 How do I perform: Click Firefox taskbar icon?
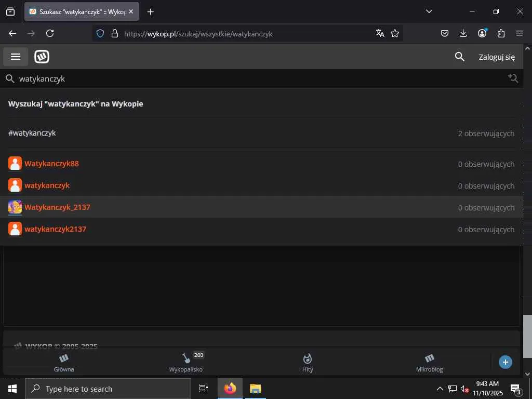230,389
